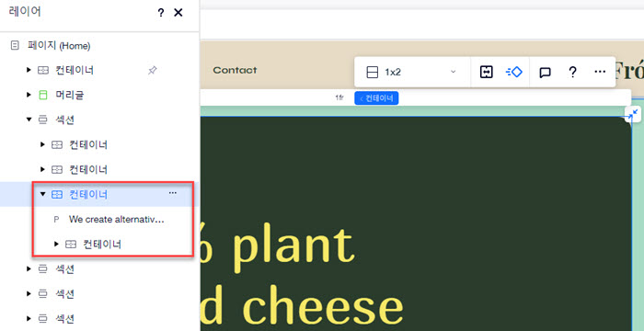Click the blue 컨테이너 breadcrumb label
Image resolution: width=644 pixels, height=331 pixels.
[376, 98]
